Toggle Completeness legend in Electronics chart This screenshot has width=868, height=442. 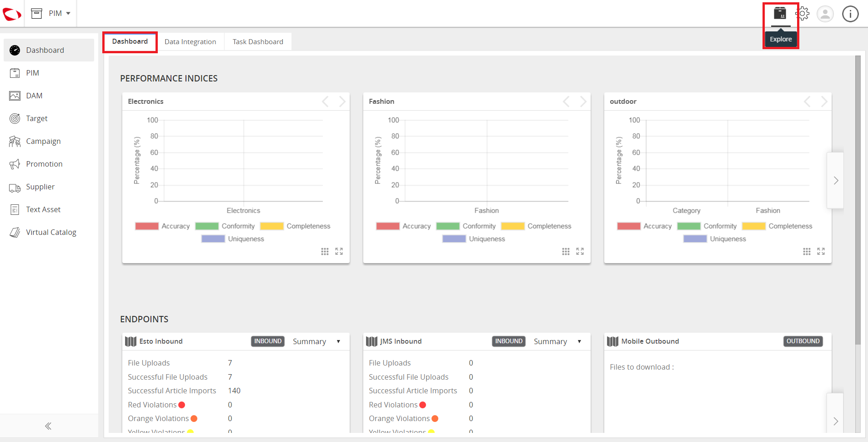(295, 226)
